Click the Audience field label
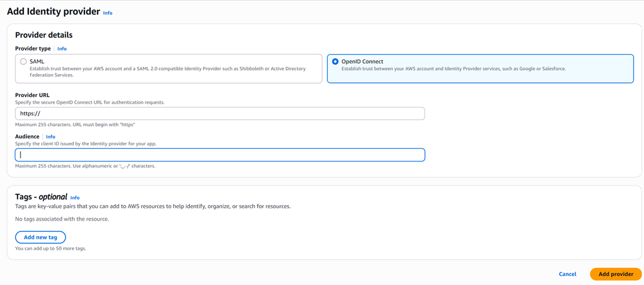The width and height of the screenshot is (644, 285). tap(27, 136)
